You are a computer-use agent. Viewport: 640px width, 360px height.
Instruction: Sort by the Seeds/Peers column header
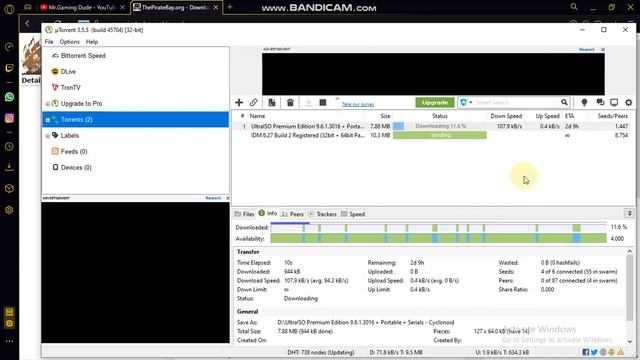612,116
